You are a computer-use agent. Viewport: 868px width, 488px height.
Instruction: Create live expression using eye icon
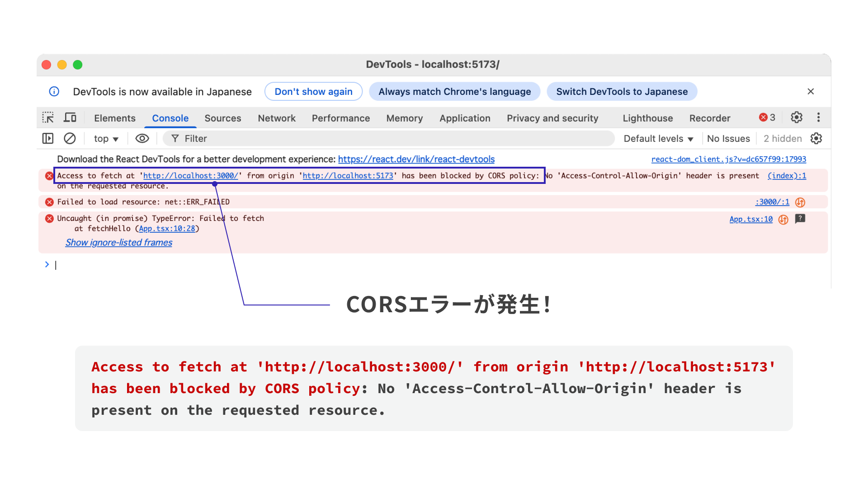click(142, 139)
